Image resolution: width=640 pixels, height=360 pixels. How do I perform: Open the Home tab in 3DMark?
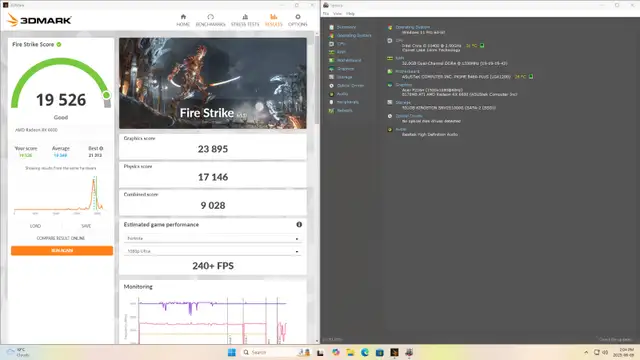pos(183,20)
